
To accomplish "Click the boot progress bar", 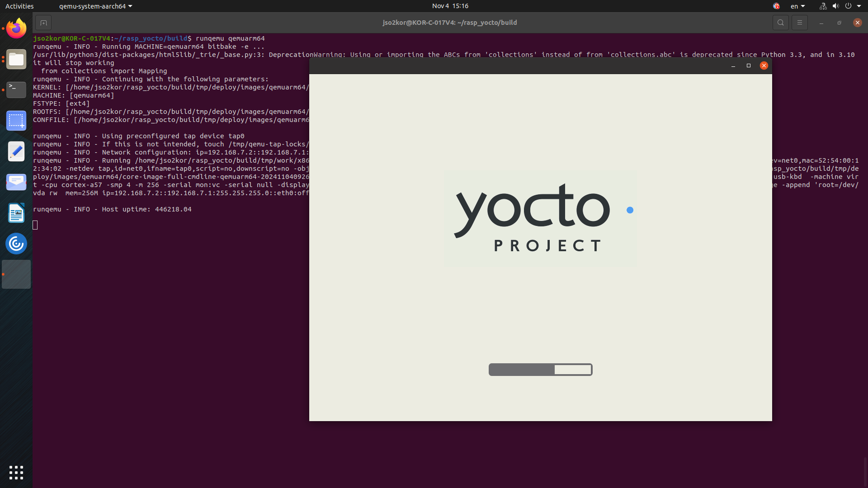I will 540,370.
